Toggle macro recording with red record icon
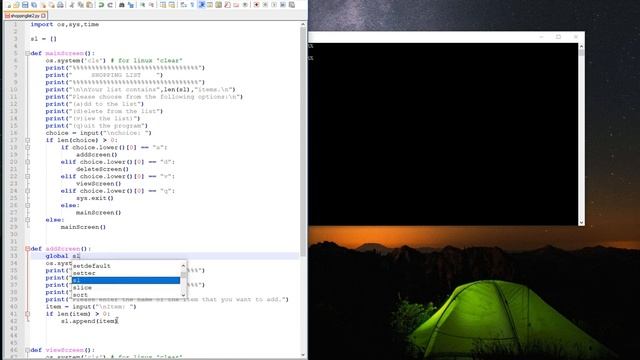640x360 pixels. pyautogui.click(x=256, y=5)
